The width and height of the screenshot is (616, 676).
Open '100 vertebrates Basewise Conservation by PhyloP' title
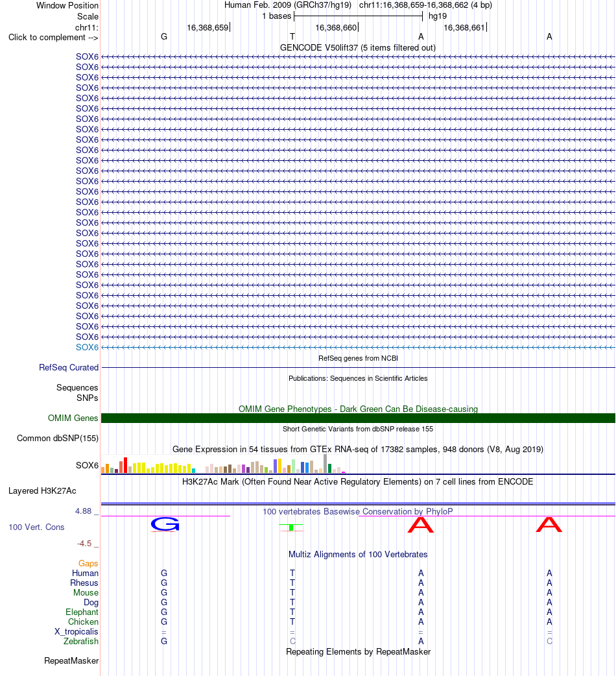click(358, 512)
